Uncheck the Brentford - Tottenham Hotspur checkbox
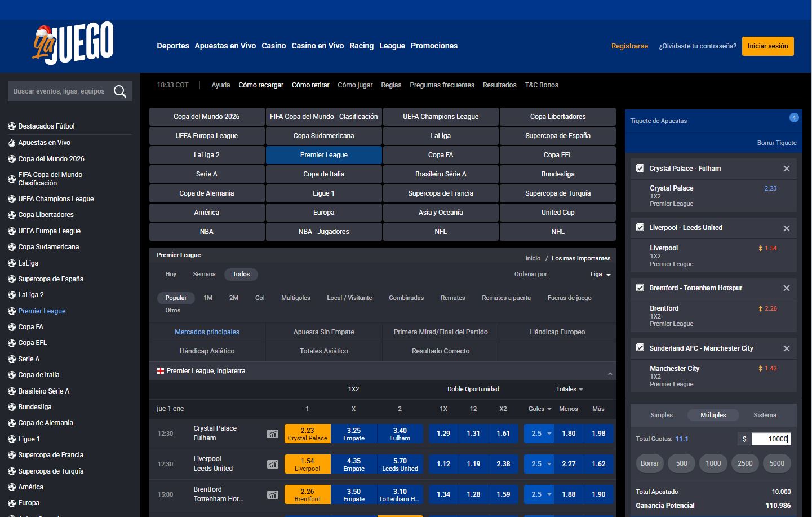The width and height of the screenshot is (812, 517). [640, 288]
